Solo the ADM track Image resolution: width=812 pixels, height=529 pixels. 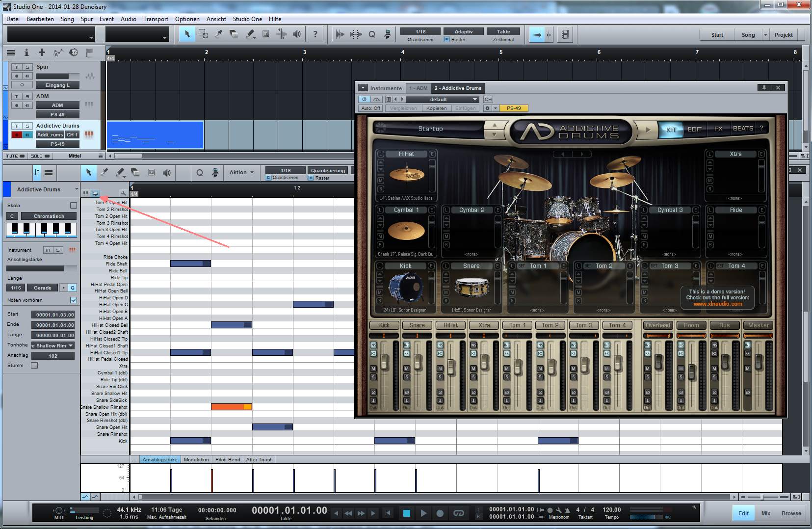27,96
